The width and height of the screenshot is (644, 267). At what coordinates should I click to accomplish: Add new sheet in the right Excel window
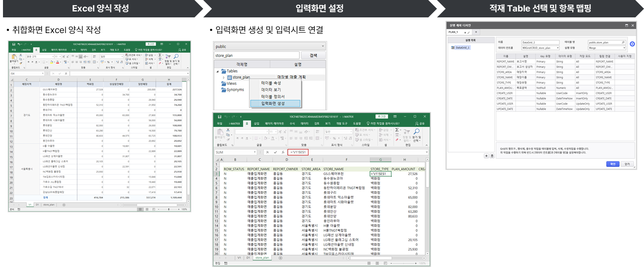[x=280, y=258]
